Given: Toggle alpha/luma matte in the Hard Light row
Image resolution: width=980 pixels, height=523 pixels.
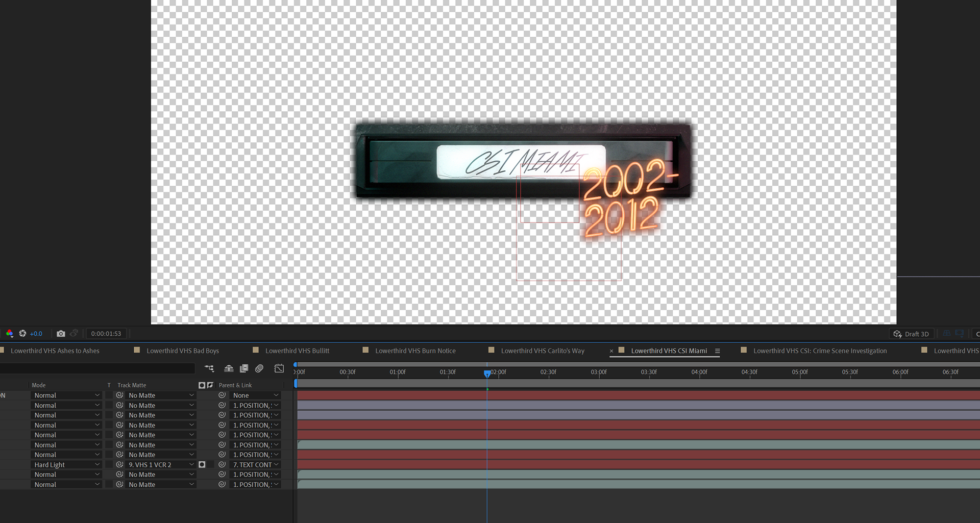Looking at the screenshot, I should (x=202, y=465).
